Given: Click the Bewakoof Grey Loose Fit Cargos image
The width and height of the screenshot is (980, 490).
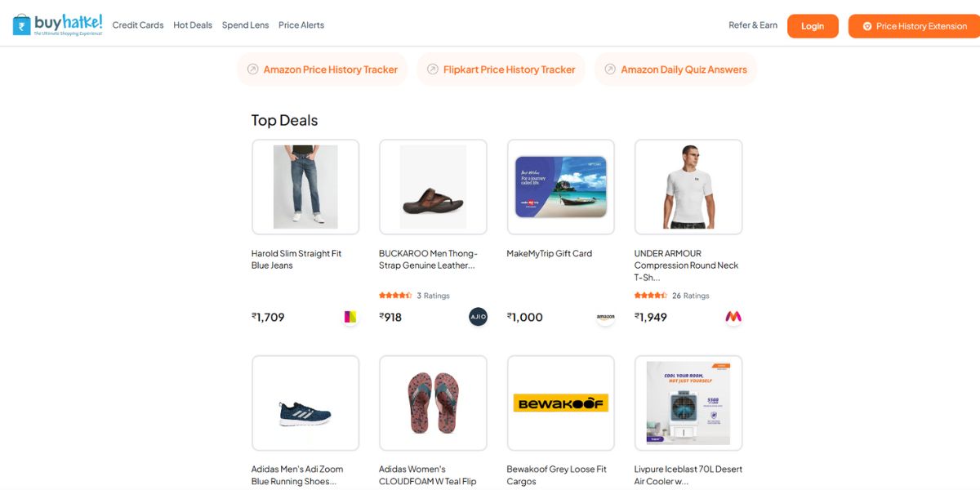Looking at the screenshot, I should (560, 402).
